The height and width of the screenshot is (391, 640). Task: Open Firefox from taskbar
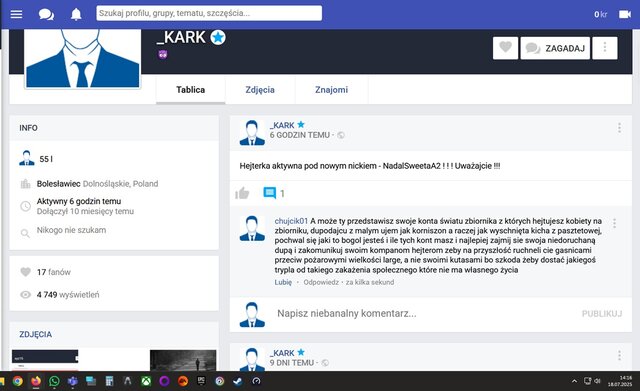(36, 381)
